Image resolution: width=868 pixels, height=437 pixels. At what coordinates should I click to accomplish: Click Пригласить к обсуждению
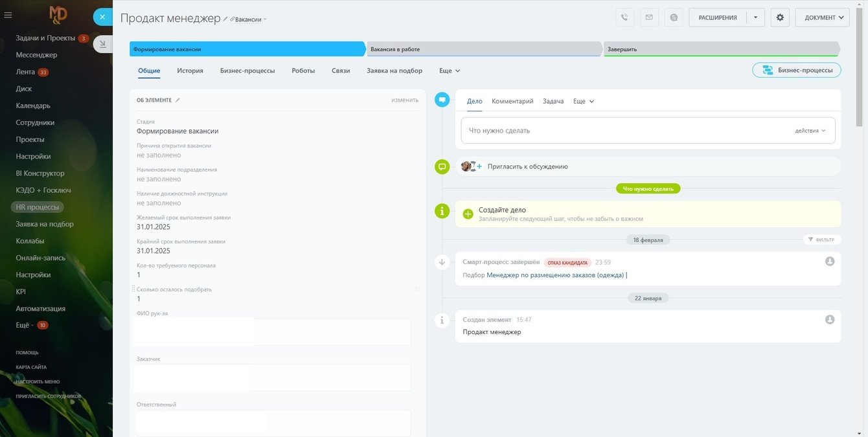pyautogui.click(x=527, y=166)
